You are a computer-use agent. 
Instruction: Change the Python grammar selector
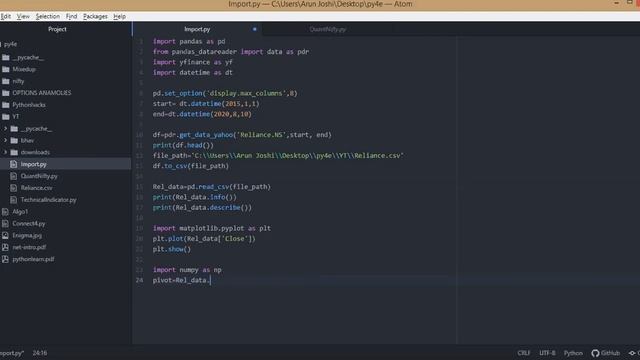coord(573,353)
